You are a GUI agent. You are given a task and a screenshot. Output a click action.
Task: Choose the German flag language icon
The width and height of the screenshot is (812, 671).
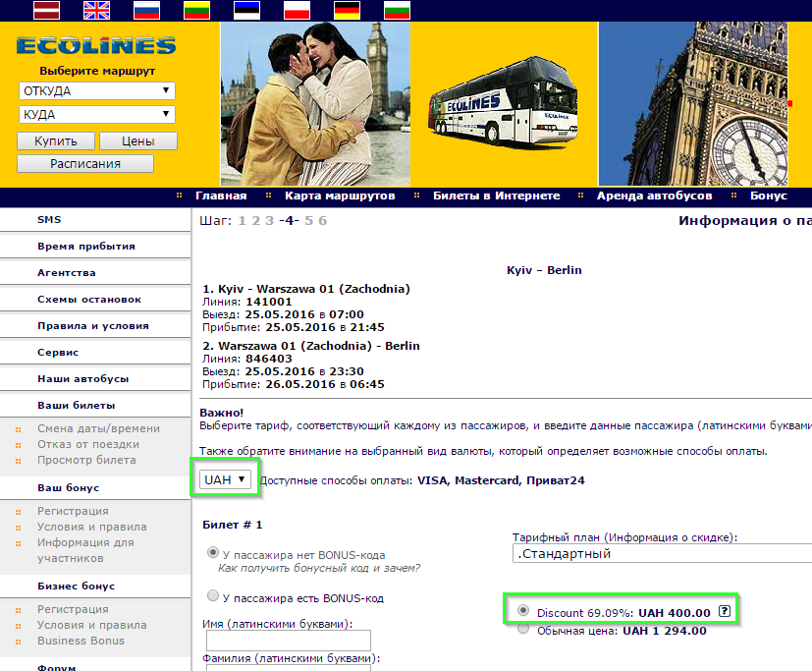point(347,10)
